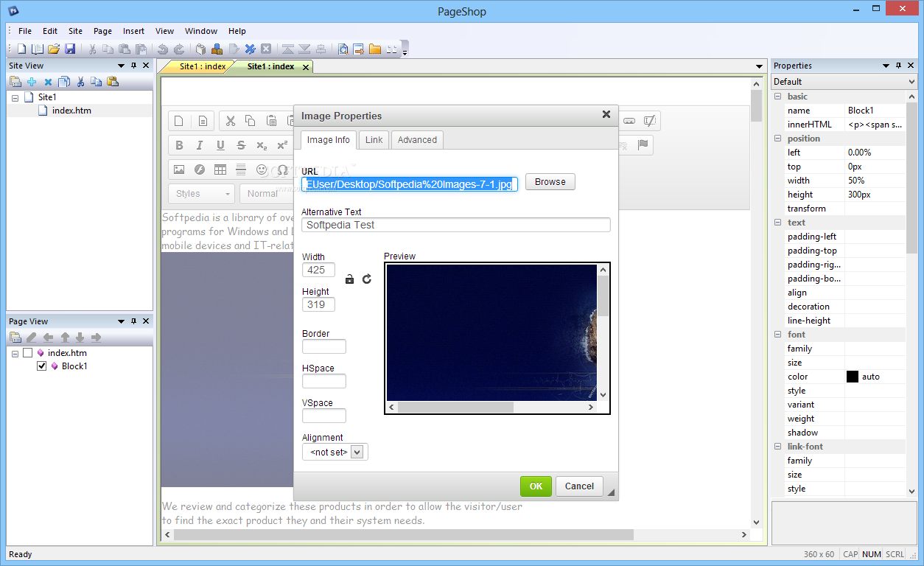924x566 pixels.
Task: Toggle Strikethrough in the editor toolbar
Action: coord(241,145)
